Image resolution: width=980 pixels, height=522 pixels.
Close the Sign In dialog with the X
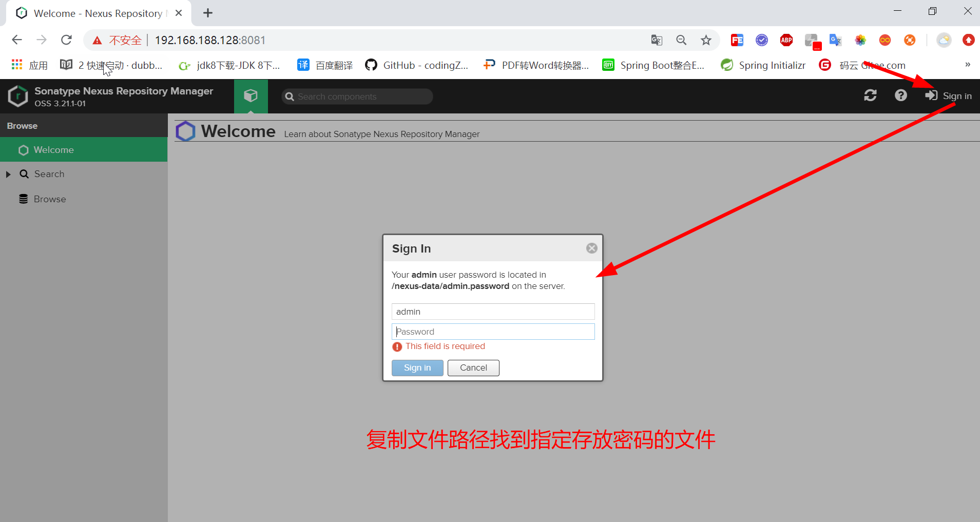pos(591,248)
